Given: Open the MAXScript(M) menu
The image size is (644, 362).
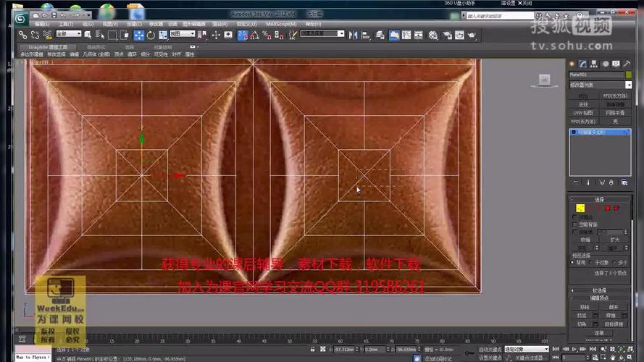Looking at the screenshot, I should tap(281, 24).
